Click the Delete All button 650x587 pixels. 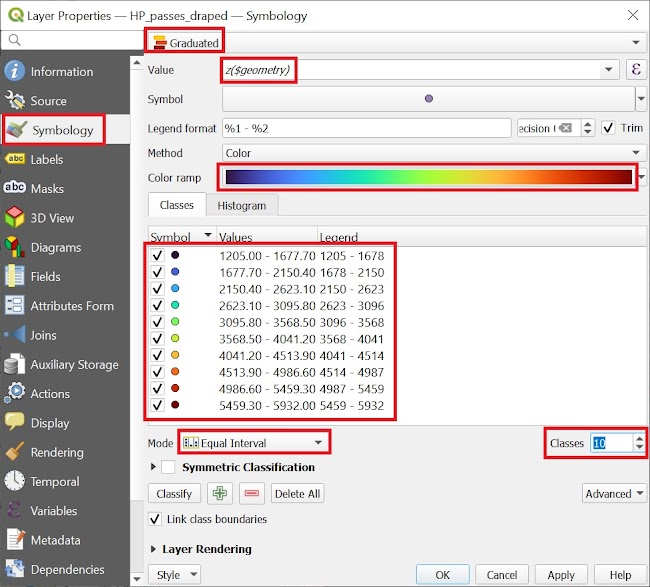pyautogui.click(x=297, y=493)
